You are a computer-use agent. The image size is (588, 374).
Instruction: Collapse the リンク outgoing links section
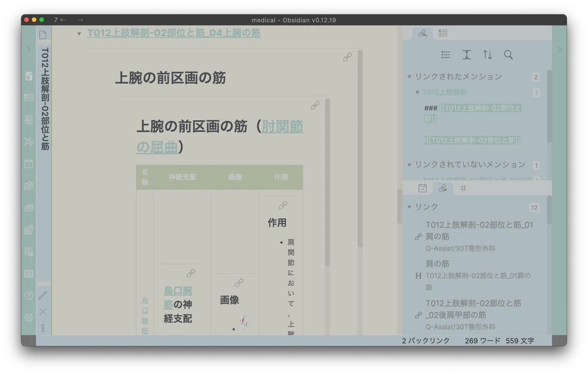409,207
